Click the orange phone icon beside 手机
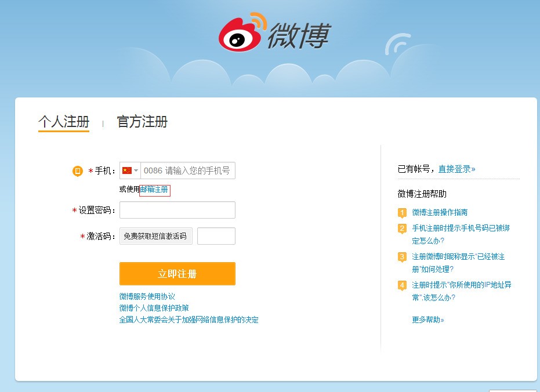Viewport: 540px width, 392px height. pos(78,170)
